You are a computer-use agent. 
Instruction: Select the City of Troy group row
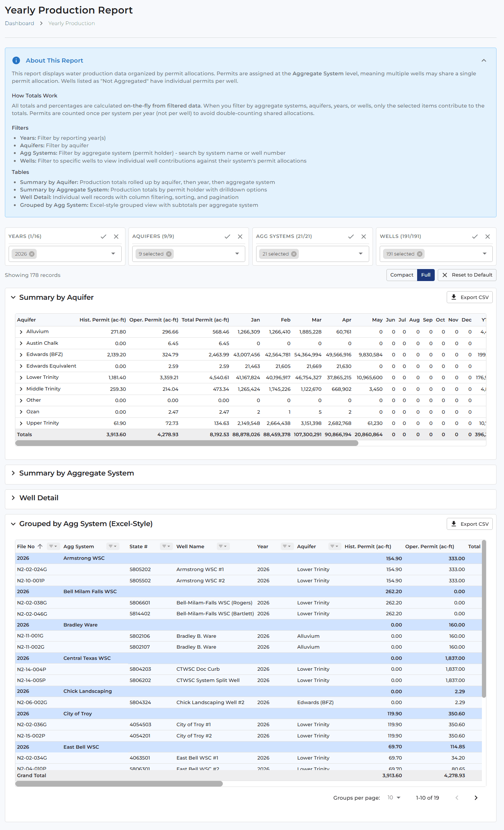[248, 714]
